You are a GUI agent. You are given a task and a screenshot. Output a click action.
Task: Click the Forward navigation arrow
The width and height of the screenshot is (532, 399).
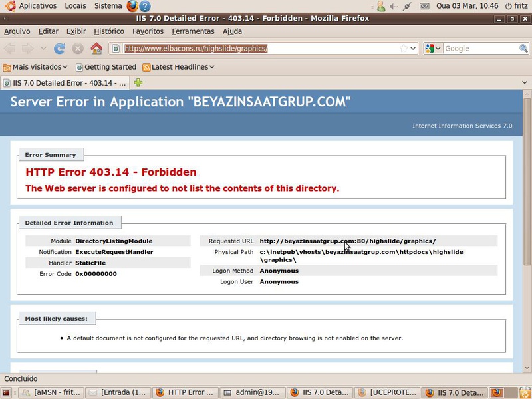click(27, 49)
